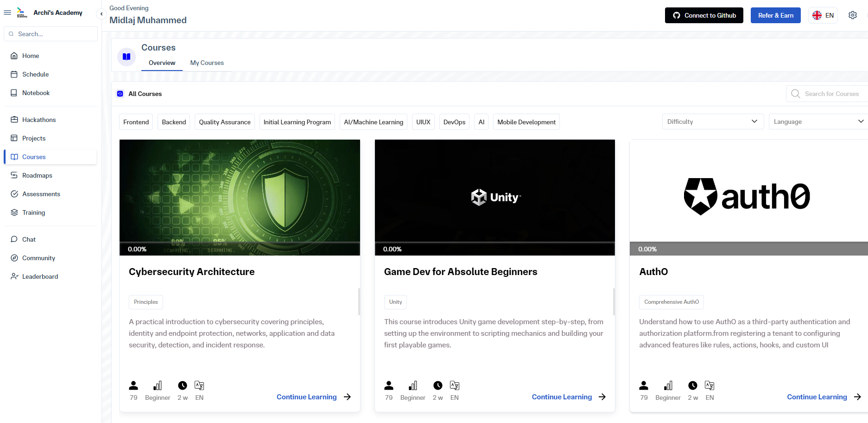This screenshot has height=423, width=868.
Task: Click enrolled users icon on Cybersecurity card
Action: [133, 385]
